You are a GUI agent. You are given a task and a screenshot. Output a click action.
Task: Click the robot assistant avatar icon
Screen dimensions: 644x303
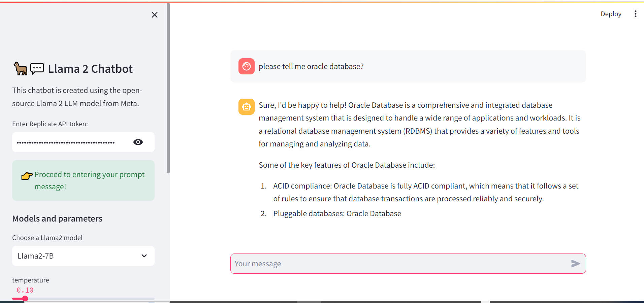[246, 107]
